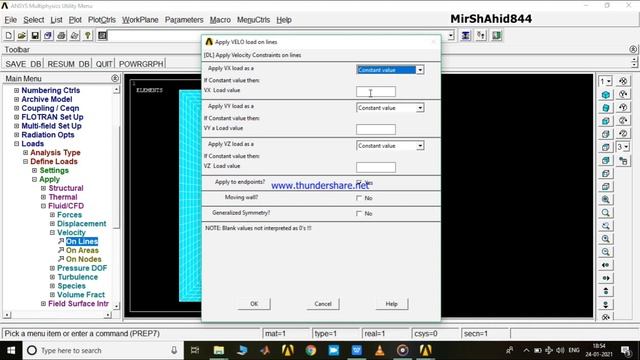The width and height of the screenshot is (640, 360).
Task: Click the Dynamic Model Mode icon
Action: [623, 161]
